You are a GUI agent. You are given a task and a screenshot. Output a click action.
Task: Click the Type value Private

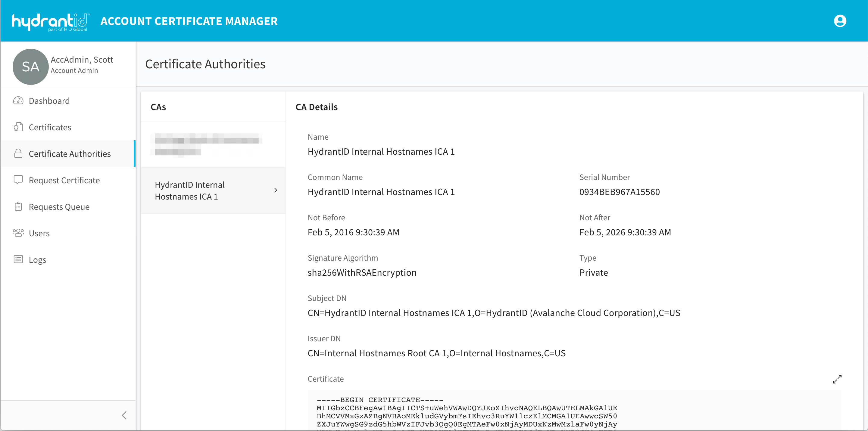click(x=593, y=273)
